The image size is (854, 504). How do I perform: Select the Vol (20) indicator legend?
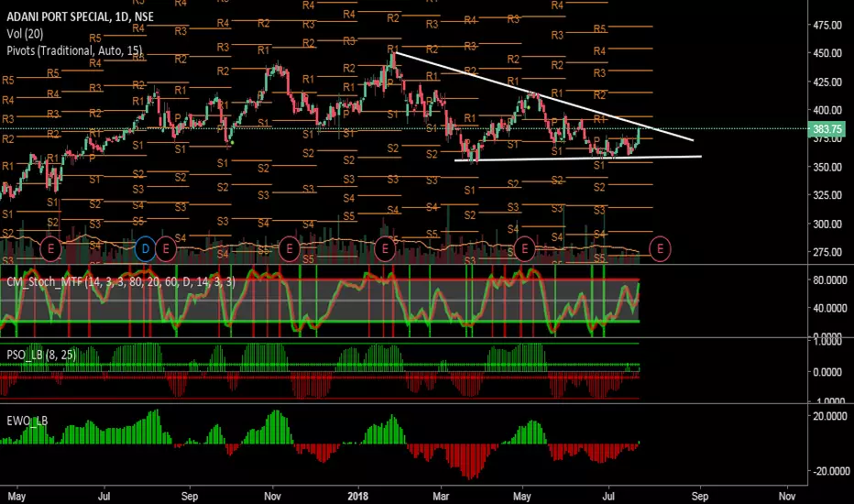pos(25,34)
